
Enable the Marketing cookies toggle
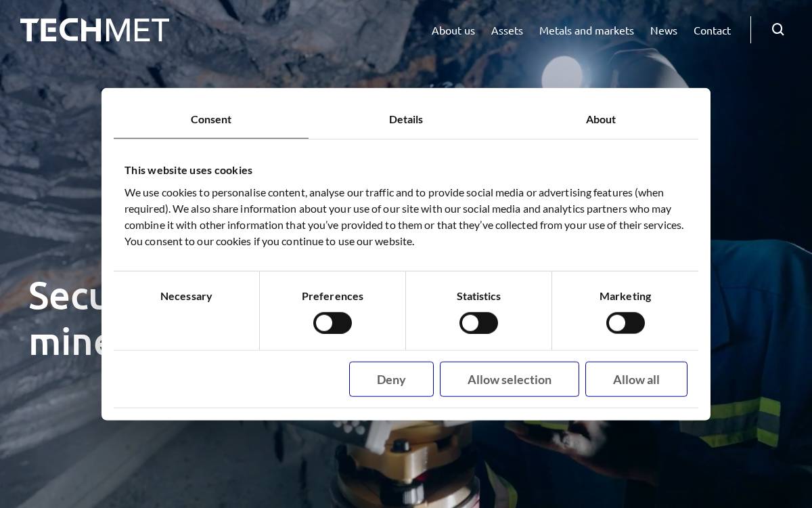point(625,323)
